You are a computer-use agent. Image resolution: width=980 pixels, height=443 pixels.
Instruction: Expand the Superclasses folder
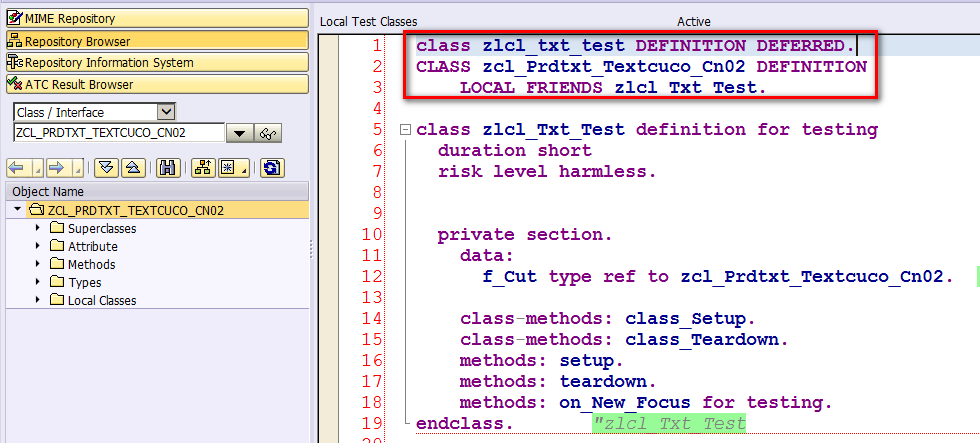(x=38, y=228)
